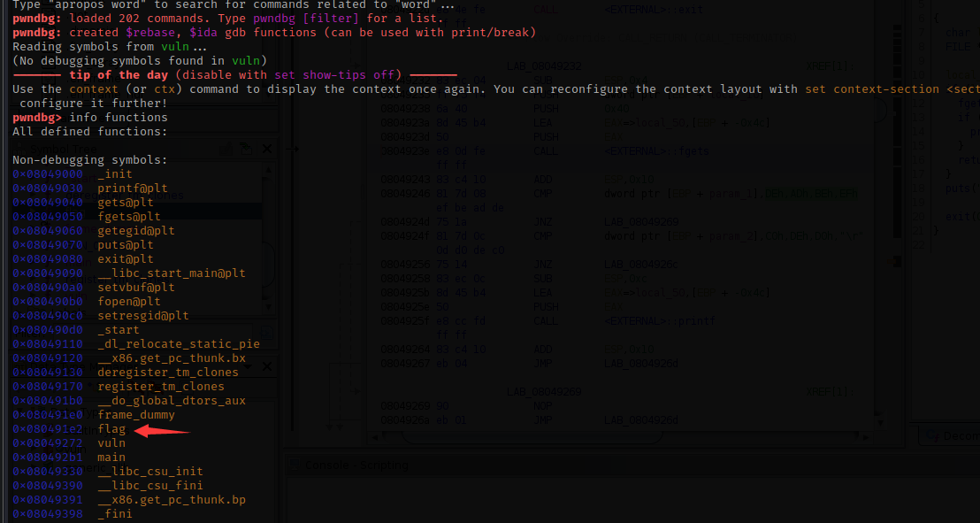Click the Symbol Tree panel title
The width and height of the screenshot is (980, 523).
point(63,149)
